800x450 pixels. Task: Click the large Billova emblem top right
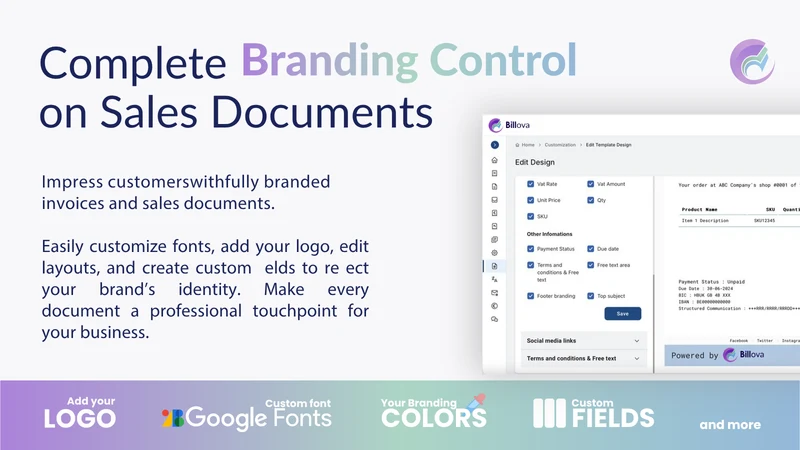[752, 62]
